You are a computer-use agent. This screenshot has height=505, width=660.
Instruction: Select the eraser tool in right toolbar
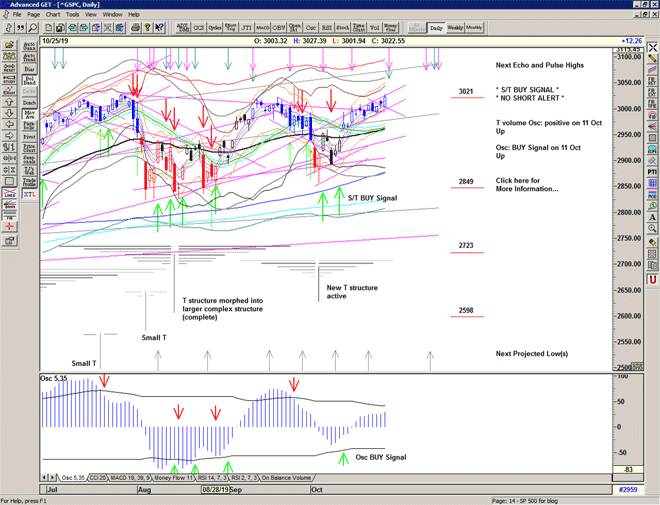pyautogui.click(x=652, y=243)
